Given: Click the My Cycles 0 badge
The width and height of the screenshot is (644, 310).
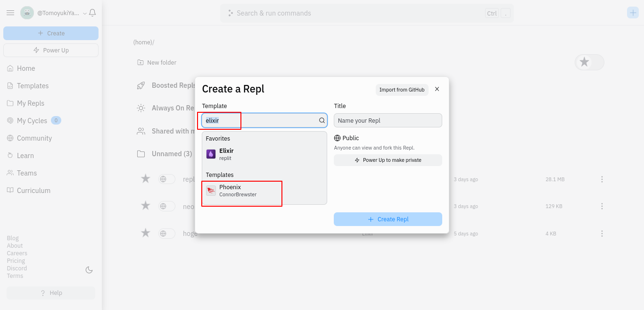Looking at the screenshot, I should pos(56,120).
